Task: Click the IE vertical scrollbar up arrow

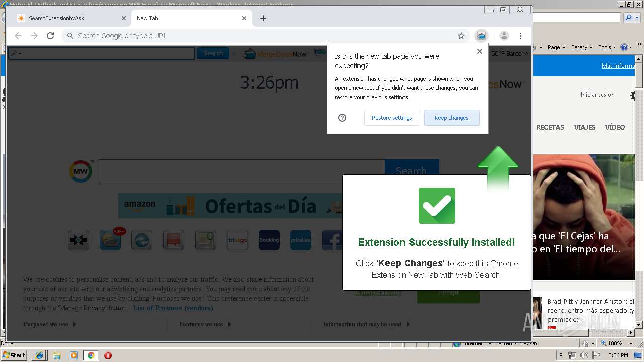Action: 639,59
